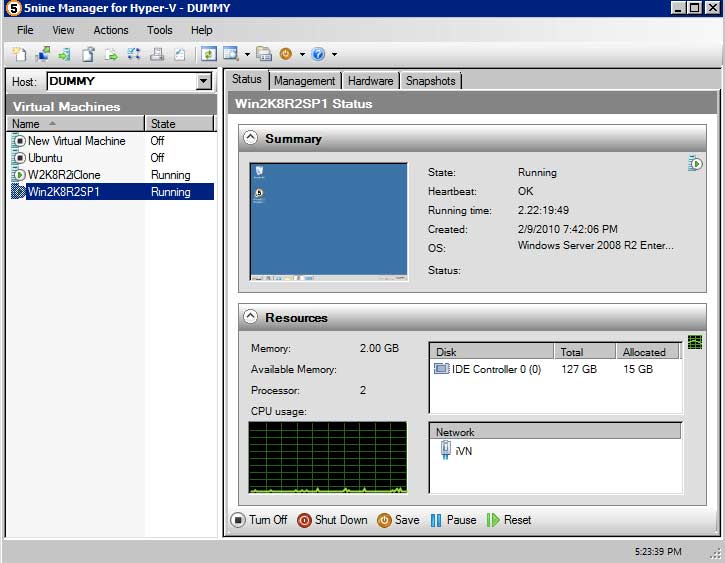Click the gray printer-like toolbar icon
The height and width of the screenshot is (563, 725).
coord(157,54)
